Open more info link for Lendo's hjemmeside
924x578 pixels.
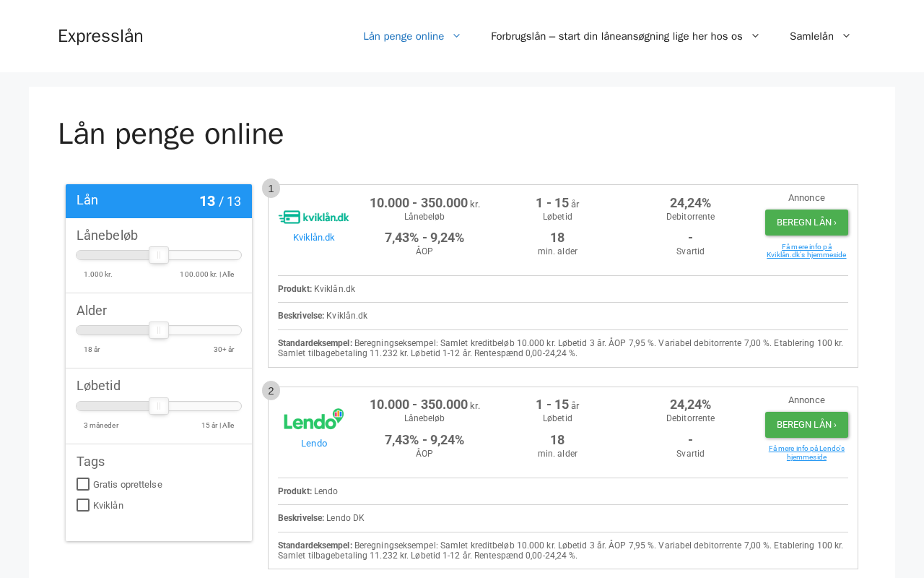[x=806, y=453]
